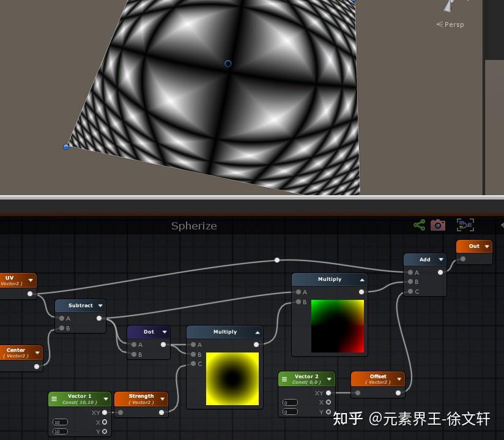Click the hamburger icon on Vector 2 node
This screenshot has width=504, height=440.
pos(286,378)
